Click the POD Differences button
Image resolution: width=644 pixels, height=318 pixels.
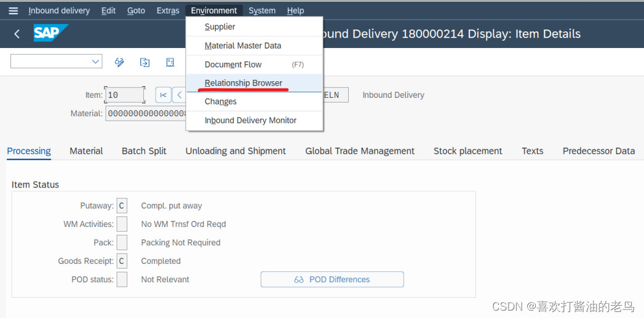(x=332, y=279)
